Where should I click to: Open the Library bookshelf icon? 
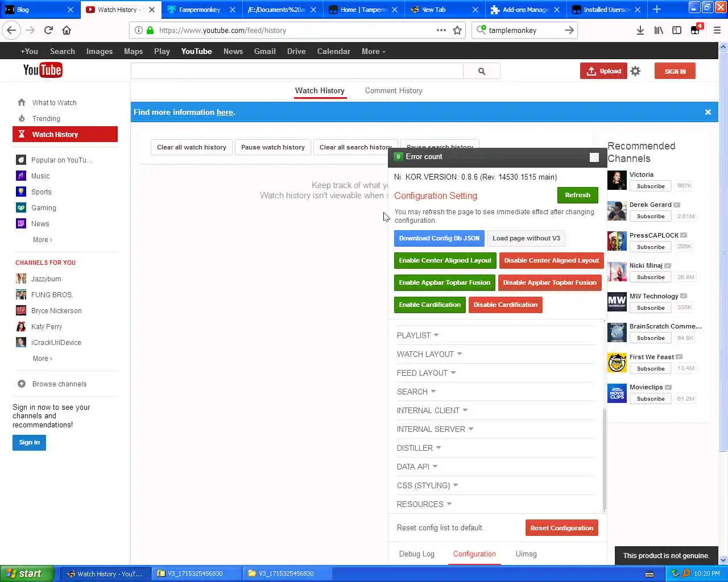[659, 30]
